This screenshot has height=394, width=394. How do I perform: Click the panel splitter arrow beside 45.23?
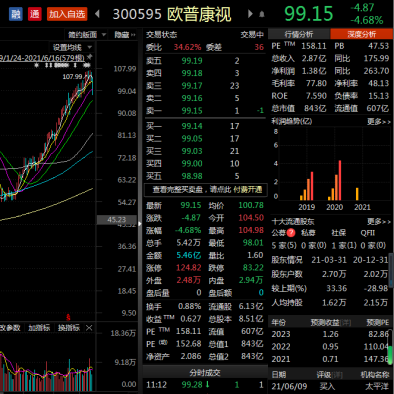[140, 224]
